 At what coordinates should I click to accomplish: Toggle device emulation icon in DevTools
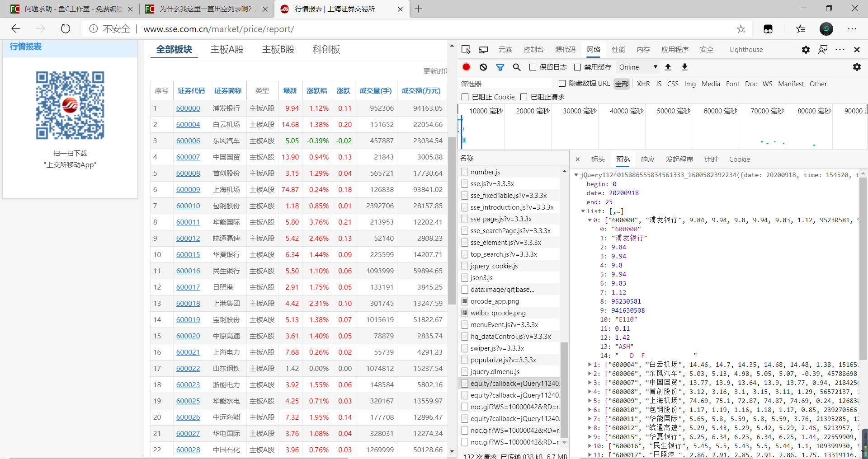pyautogui.click(x=483, y=49)
